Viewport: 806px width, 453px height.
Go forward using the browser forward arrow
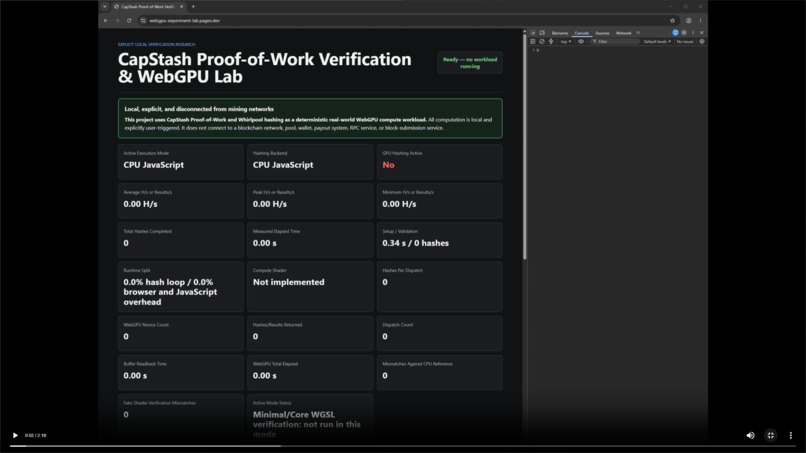point(117,21)
